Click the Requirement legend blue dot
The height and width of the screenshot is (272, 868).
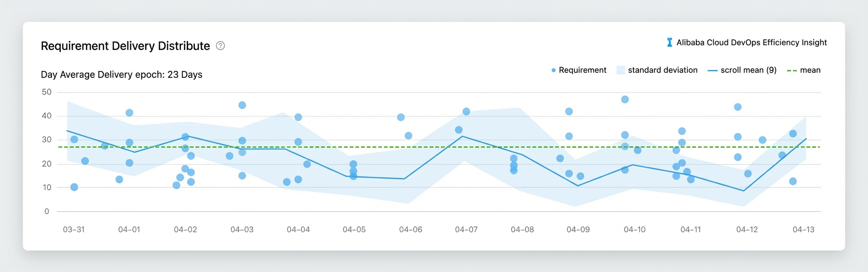point(553,70)
